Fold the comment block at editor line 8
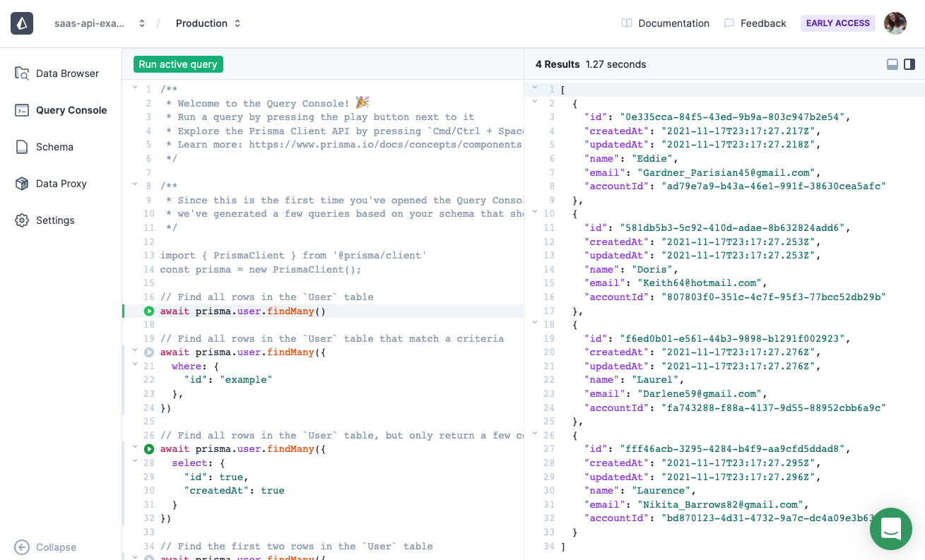 pos(135,184)
